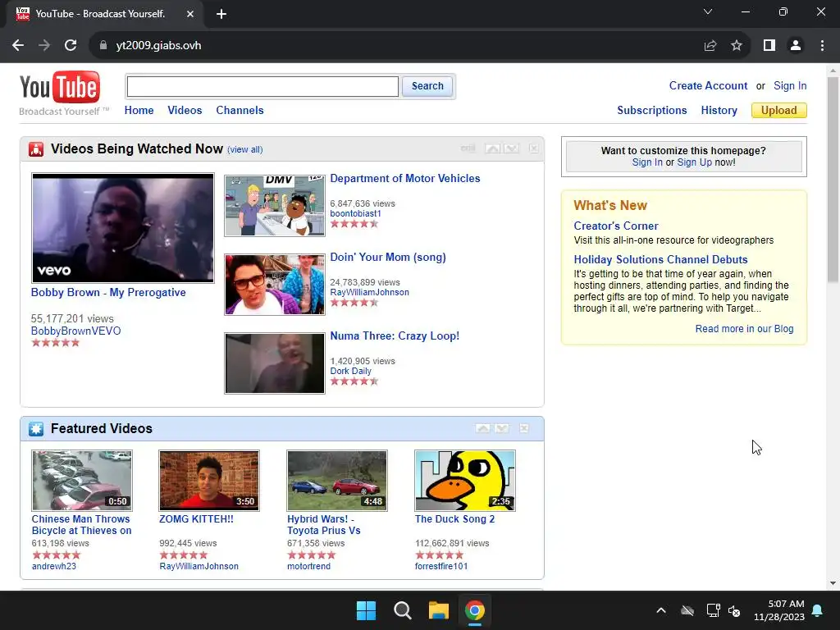Click Sign Up in customize homepage box
The width and height of the screenshot is (840, 630).
click(694, 162)
